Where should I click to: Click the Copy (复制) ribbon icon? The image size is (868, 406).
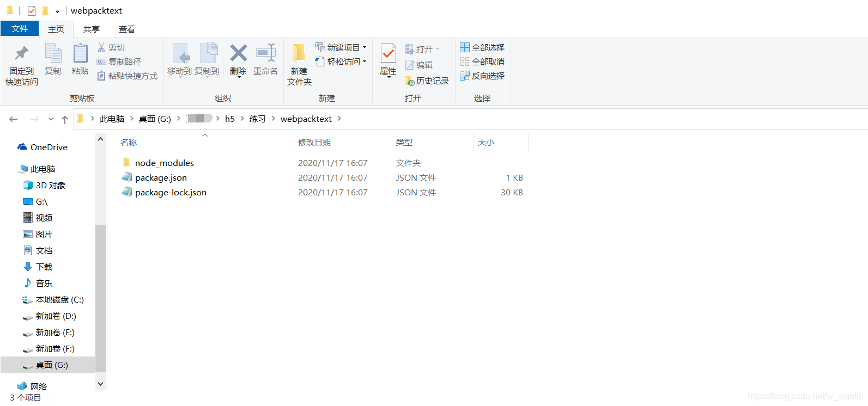(53, 53)
